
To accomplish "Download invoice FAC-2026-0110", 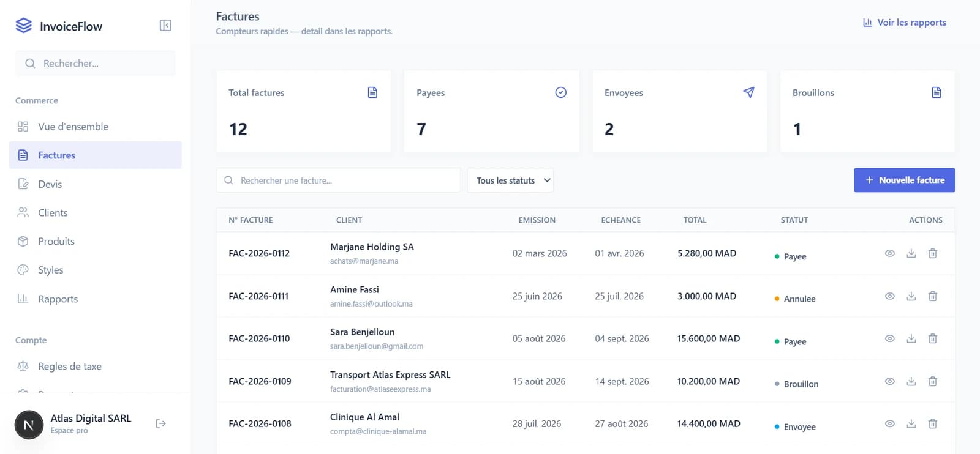I will [911, 338].
